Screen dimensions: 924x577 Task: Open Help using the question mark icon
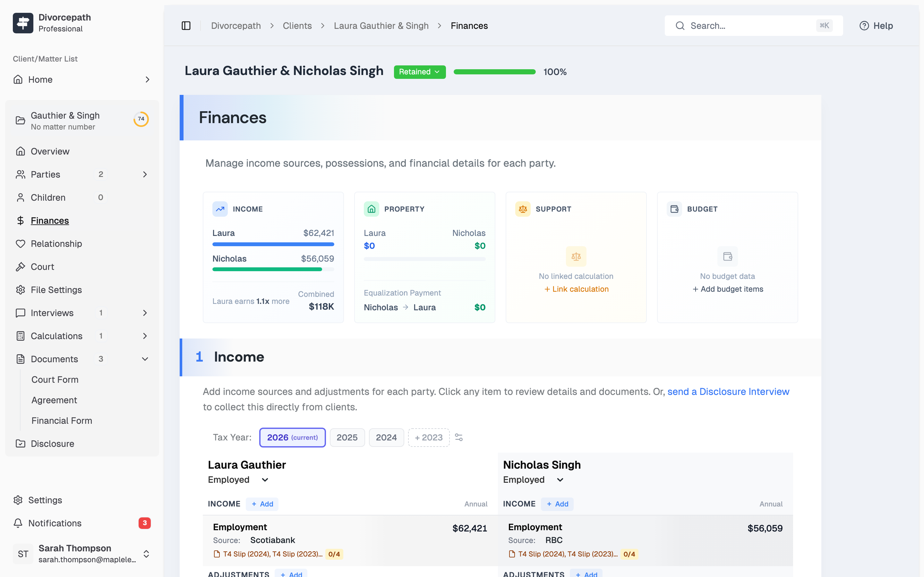864,26
